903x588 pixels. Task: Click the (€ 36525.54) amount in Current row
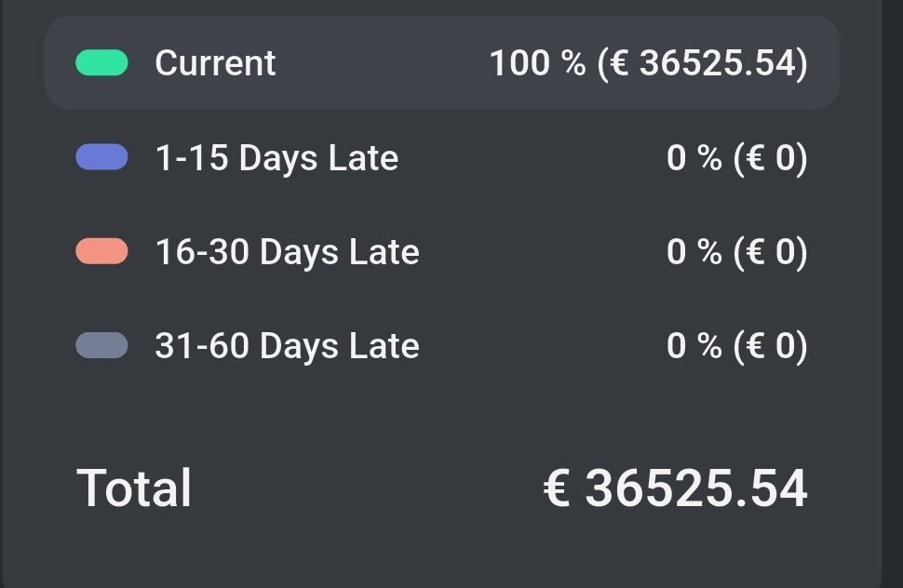coord(703,63)
